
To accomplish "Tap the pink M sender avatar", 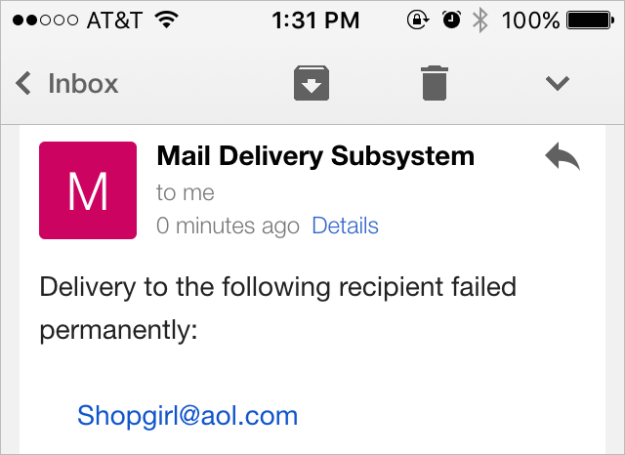I will 88,190.
